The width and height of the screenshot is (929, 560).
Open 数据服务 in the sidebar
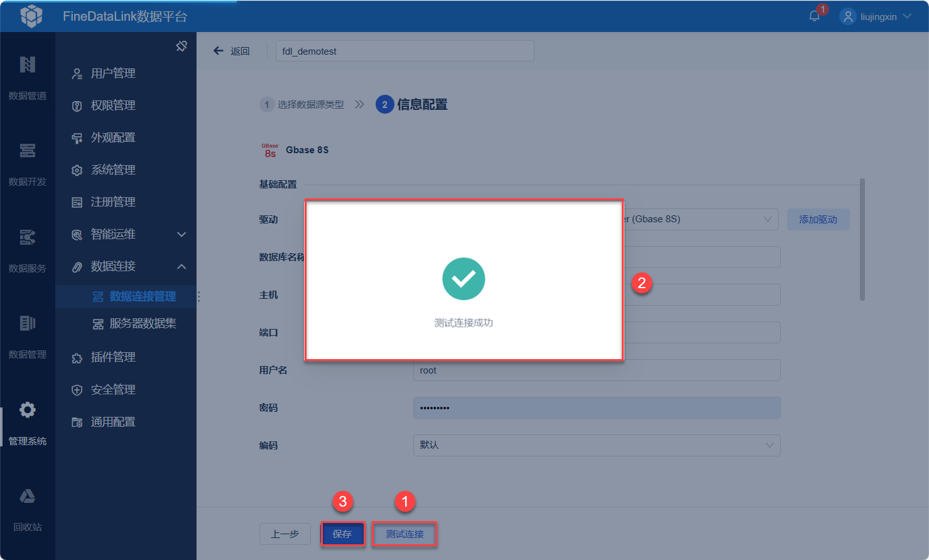[28, 250]
